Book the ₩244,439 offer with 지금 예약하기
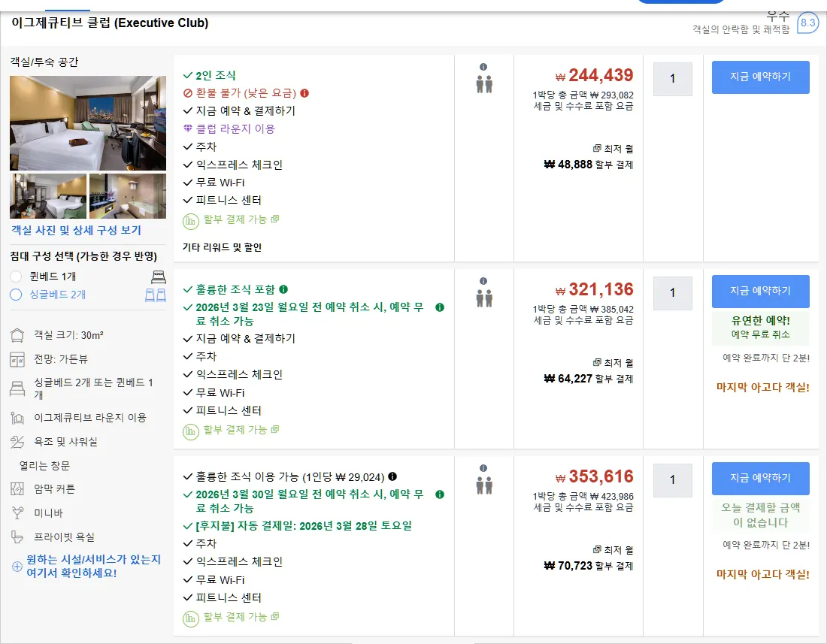 coord(761,77)
